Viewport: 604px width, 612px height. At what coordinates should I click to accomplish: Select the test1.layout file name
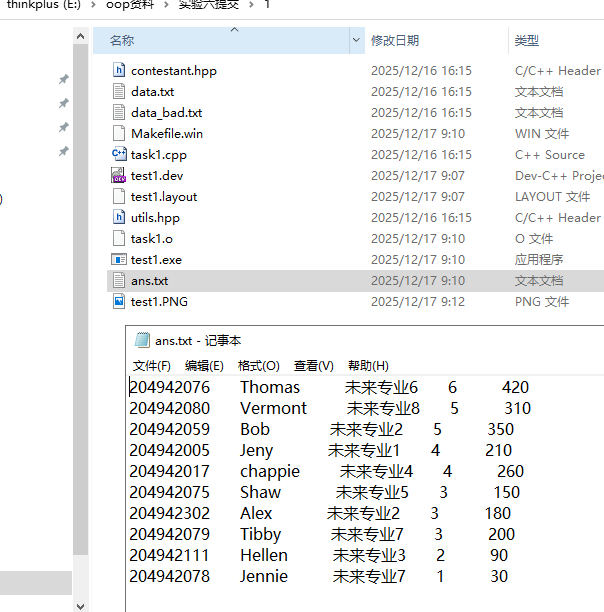164,197
